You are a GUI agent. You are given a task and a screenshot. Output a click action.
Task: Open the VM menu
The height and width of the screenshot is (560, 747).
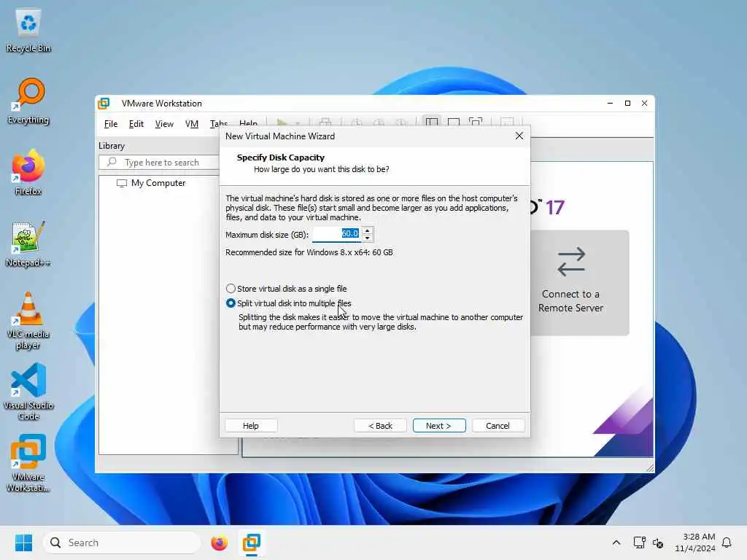(x=192, y=124)
